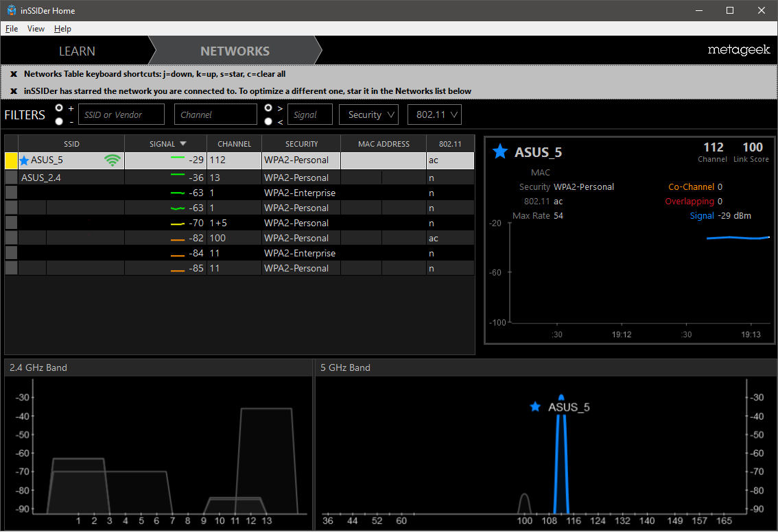Open the Help menu
Viewport: 778px width, 532px height.
tap(62, 29)
